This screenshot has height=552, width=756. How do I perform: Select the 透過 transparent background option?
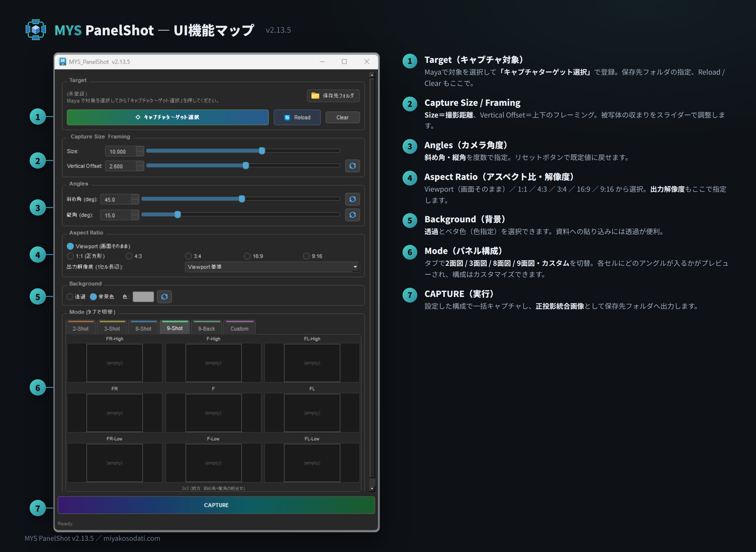76,297
